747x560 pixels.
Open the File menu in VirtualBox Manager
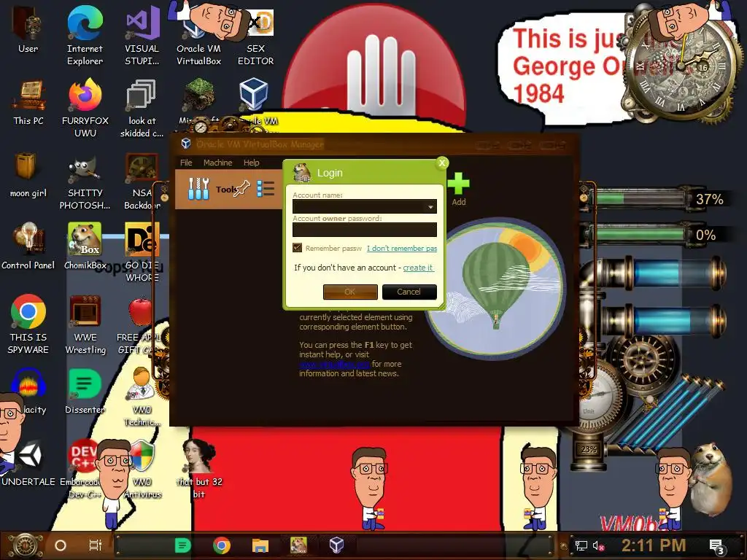(186, 163)
